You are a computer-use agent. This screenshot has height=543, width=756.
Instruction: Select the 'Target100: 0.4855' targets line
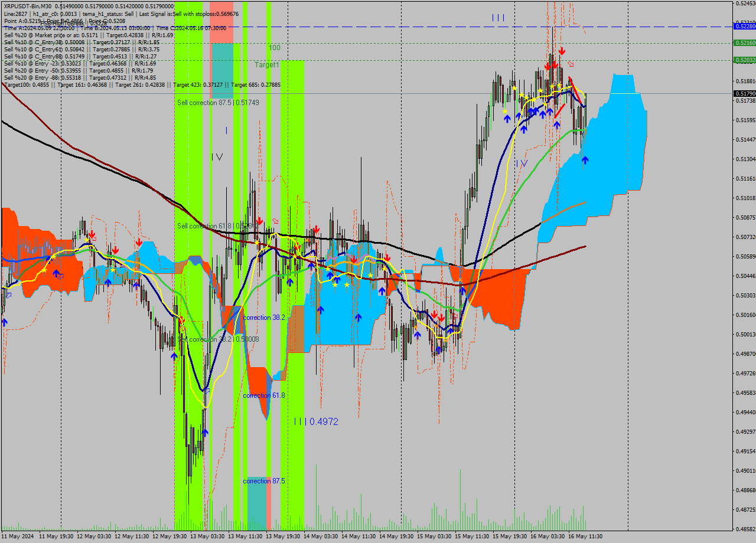(x=142, y=85)
